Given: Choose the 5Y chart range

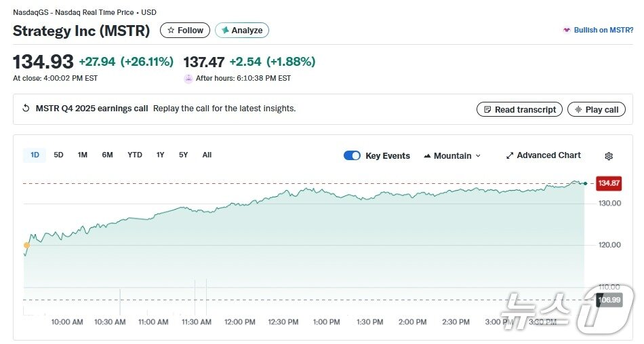Looking at the screenshot, I should tap(184, 155).
